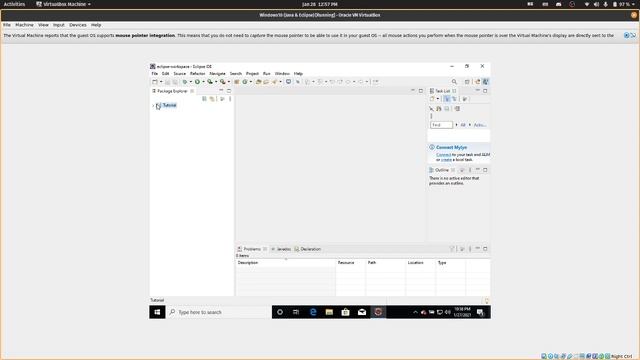Open the Run configurations dropdown arrow
This screenshot has width=640, height=360.
pyautogui.click(x=204, y=82)
